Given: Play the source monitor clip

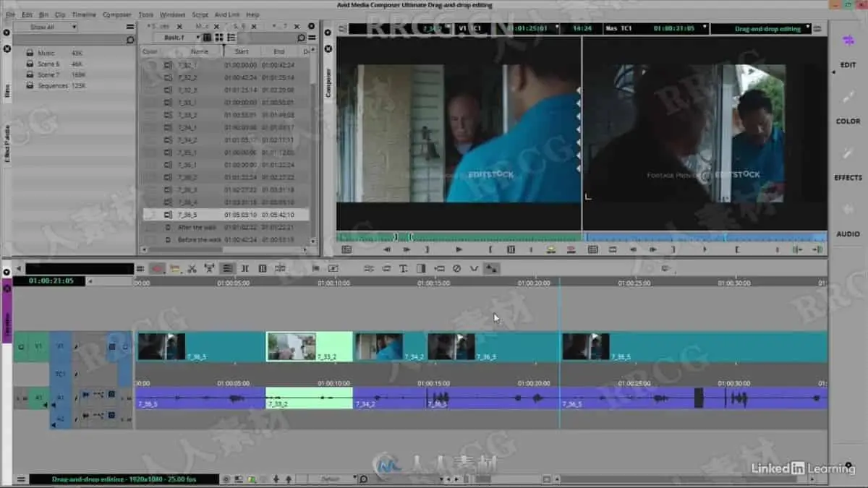Looking at the screenshot, I should pos(459,249).
